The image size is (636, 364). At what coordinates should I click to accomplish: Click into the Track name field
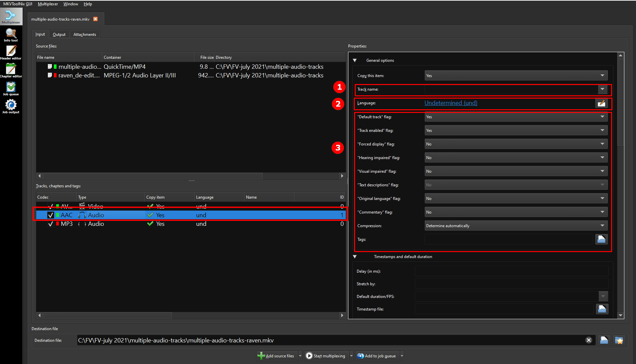(511, 89)
